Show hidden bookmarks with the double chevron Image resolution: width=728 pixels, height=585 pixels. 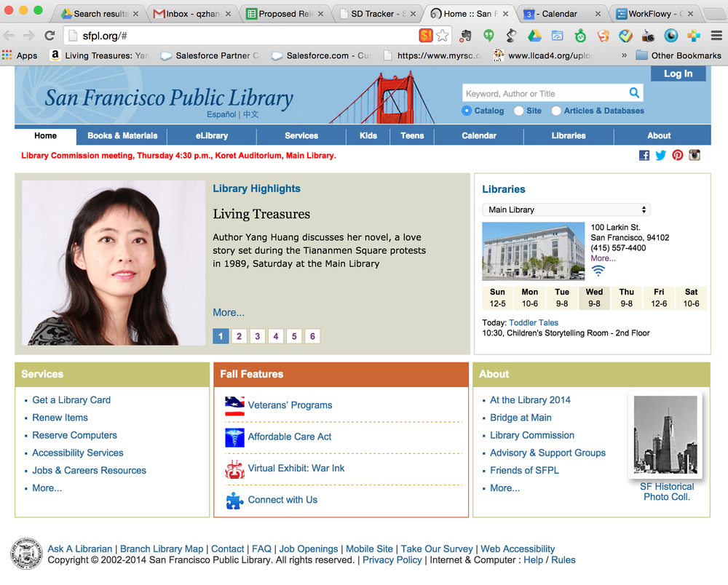tap(624, 55)
